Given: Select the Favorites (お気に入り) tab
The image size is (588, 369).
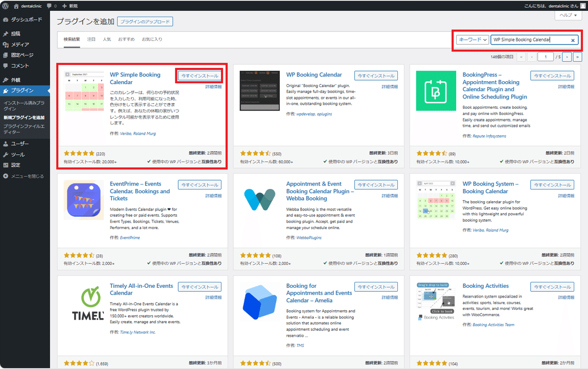Looking at the screenshot, I should (152, 39).
